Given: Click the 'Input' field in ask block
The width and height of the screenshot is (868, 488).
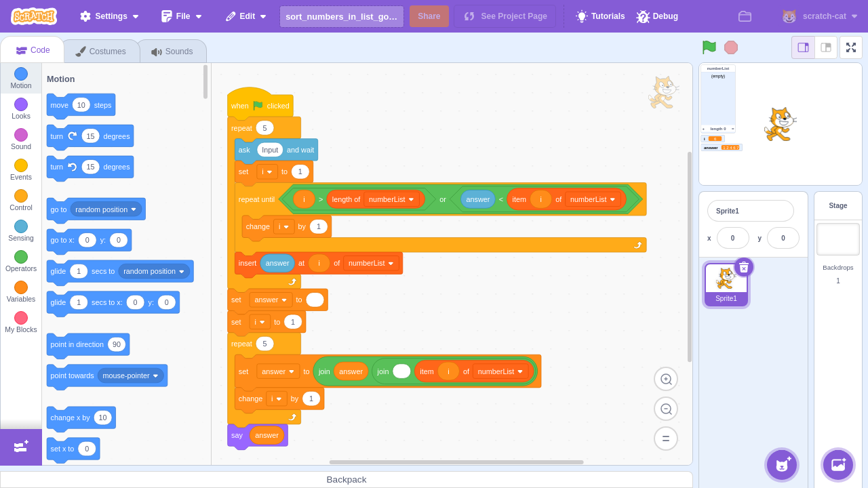Looking at the screenshot, I should point(270,150).
